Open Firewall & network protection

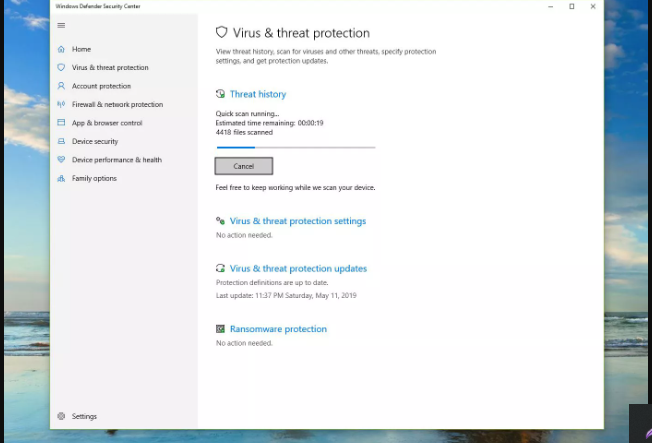point(117,104)
